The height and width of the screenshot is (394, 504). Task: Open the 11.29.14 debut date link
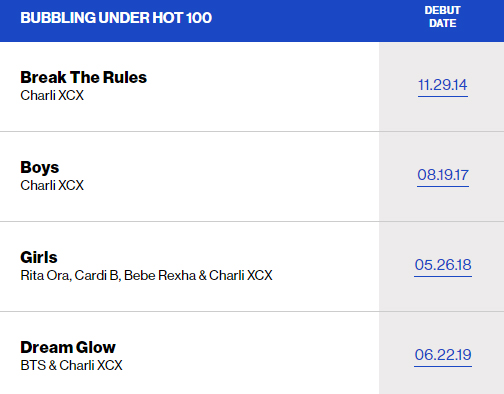(x=443, y=85)
